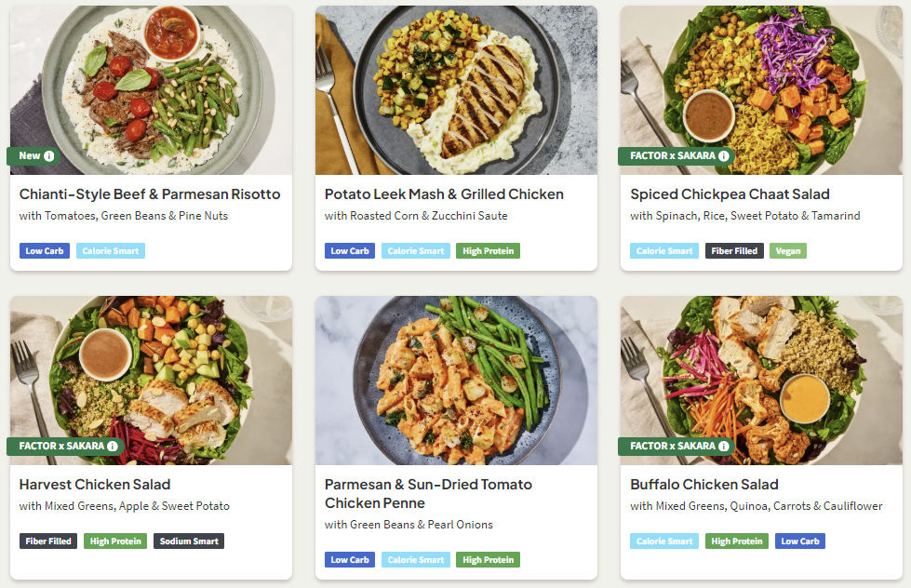Viewport: 911px width, 588px height.
Task: Click the Parmesan & Sun-Dried Tomato Chicken Penne photo
Action: click(x=456, y=380)
